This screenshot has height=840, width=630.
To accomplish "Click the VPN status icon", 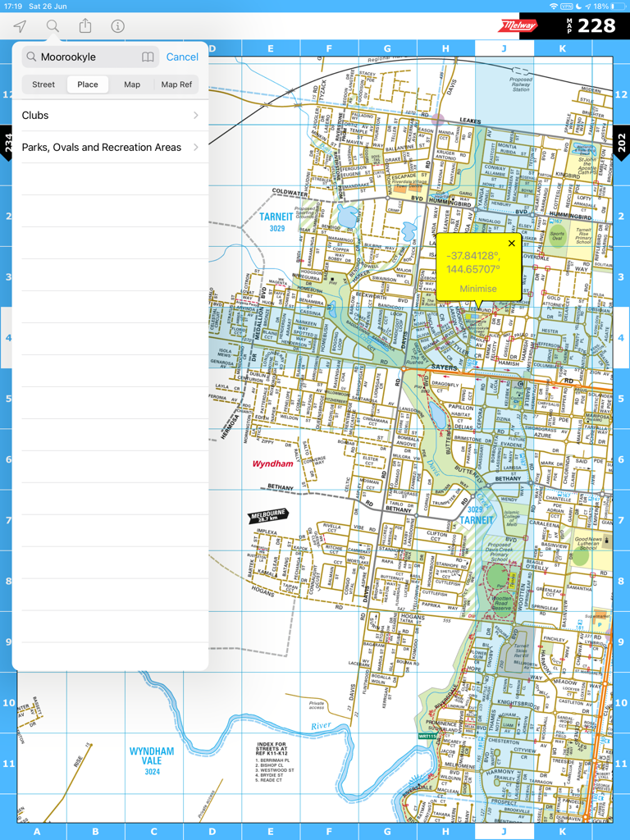I will pyautogui.click(x=566, y=6).
